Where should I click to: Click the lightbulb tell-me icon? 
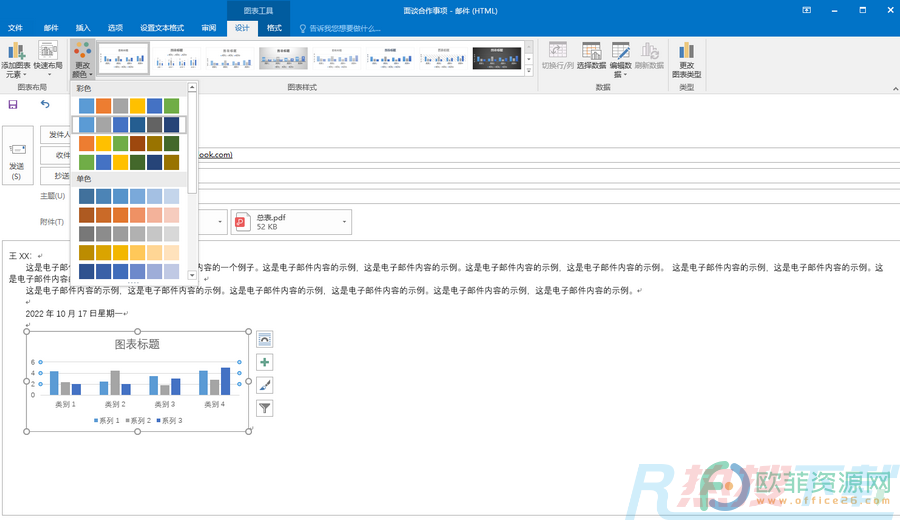[302, 28]
